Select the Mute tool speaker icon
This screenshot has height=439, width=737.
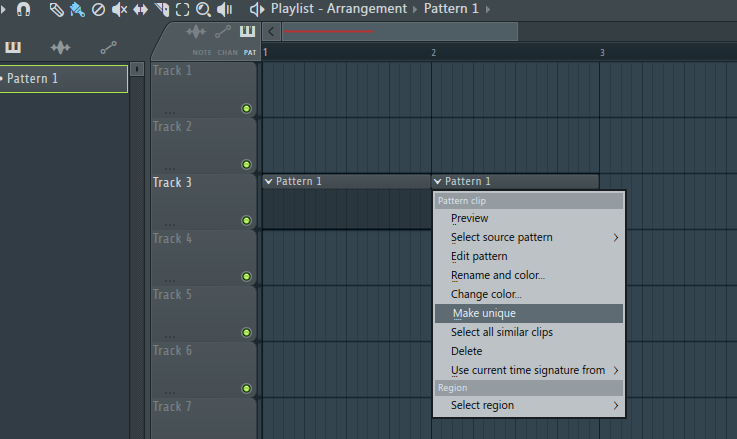119,9
